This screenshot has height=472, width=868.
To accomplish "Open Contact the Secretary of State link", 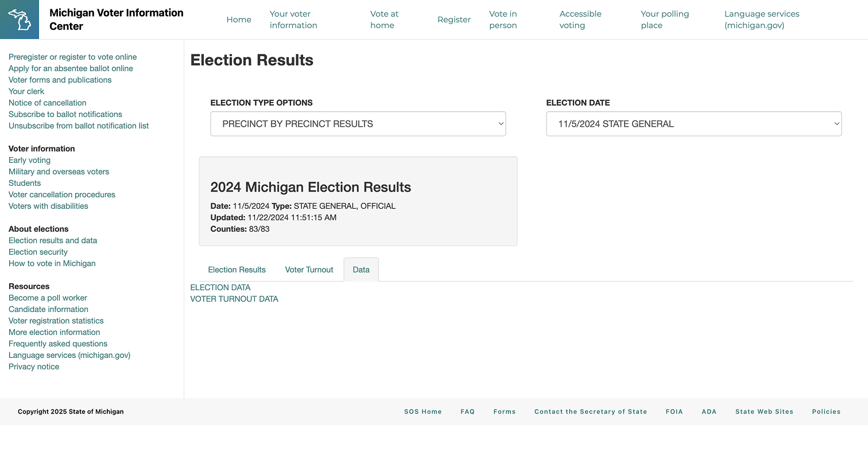I will pos(591,412).
